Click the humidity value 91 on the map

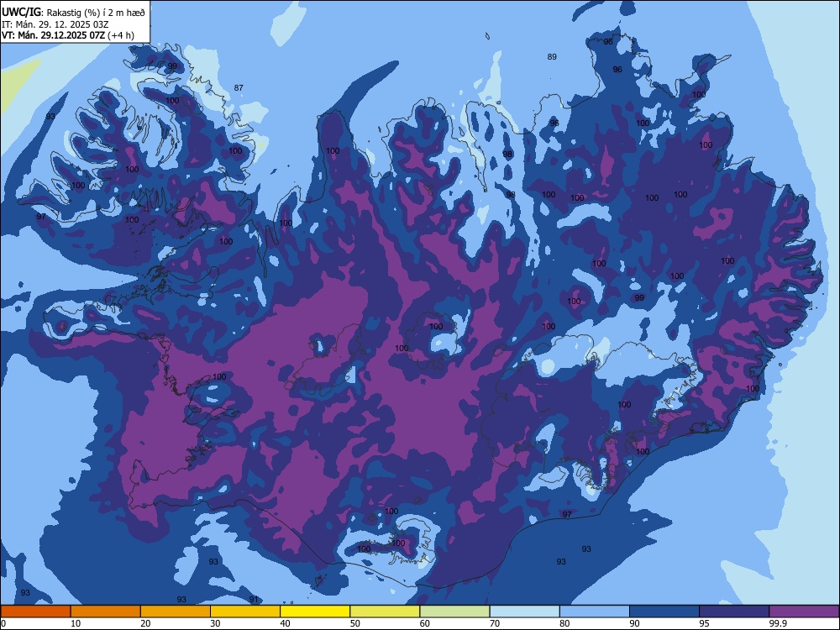click(254, 600)
